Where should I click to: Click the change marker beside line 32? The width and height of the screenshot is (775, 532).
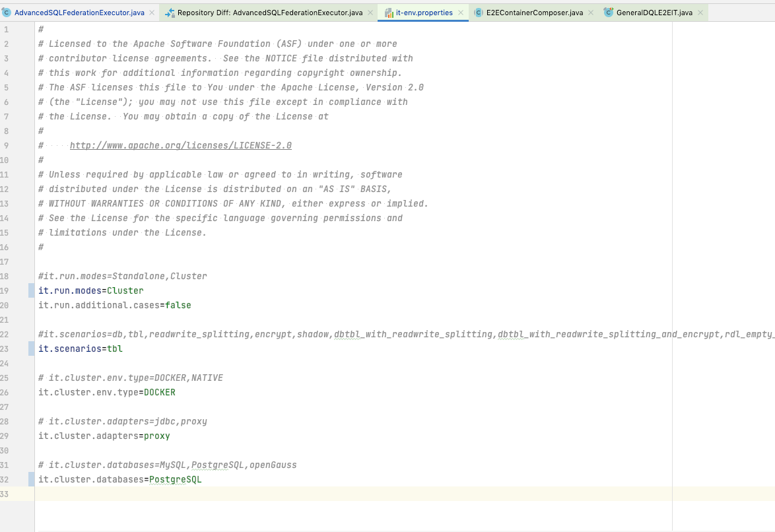[30, 479]
